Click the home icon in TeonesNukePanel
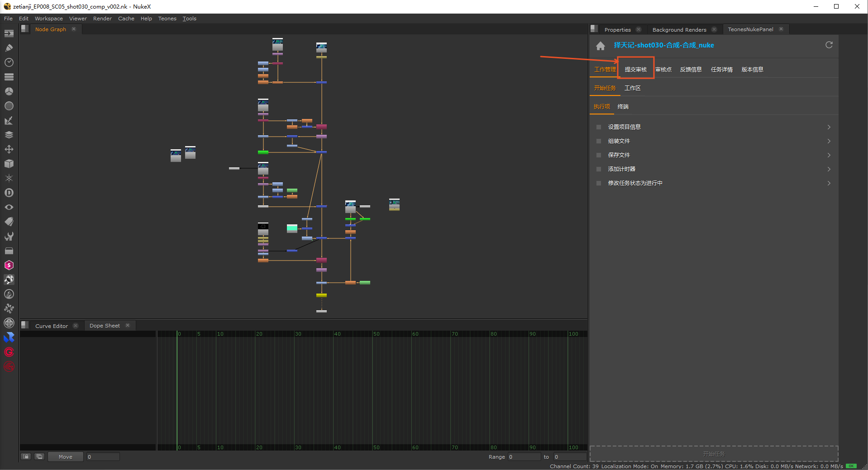 tap(601, 46)
